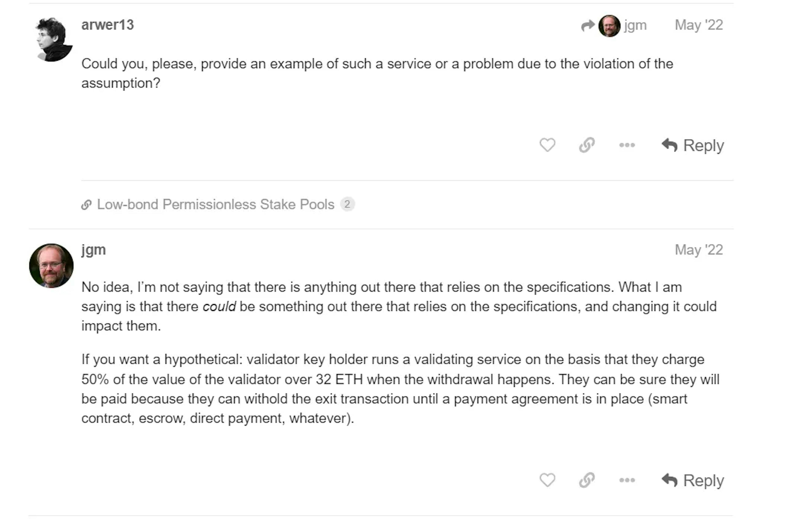Show more actions on arwer13's post
This screenshot has height=519, width=812.
(627, 145)
